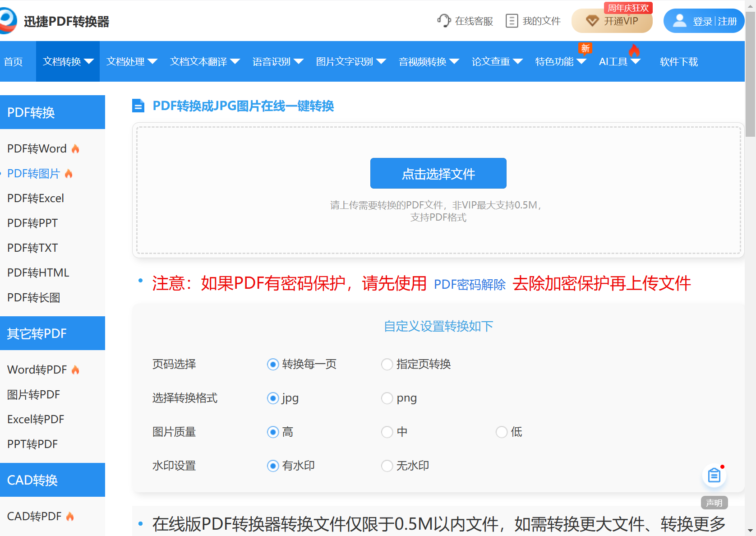Expand the 文档转换 dropdown menu
The height and width of the screenshot is (536, 756).
[68, 61]
